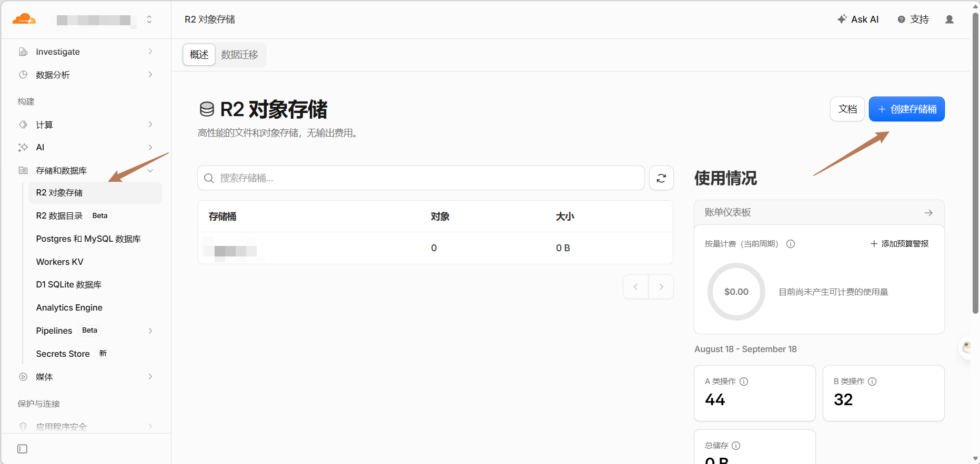Image resolution: width=980 pixels, height=464 pixels.
Task: Click the B 类操作 value 32
Action: pyautogui.click(x=843, y=400)
